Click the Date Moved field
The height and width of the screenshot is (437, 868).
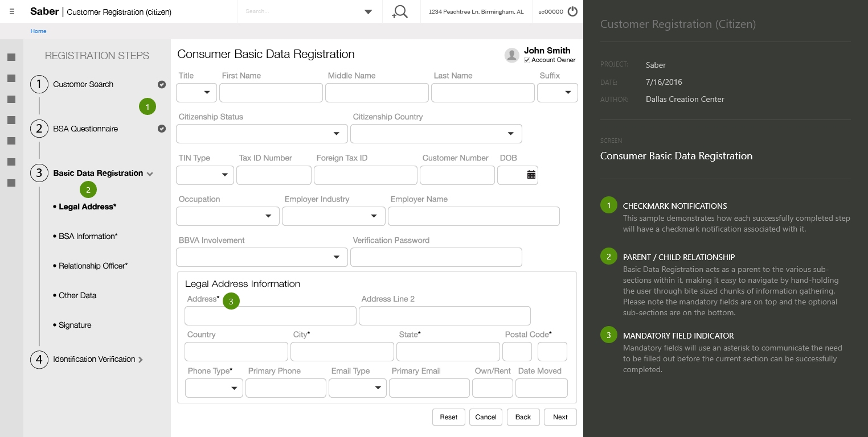(x=542, y=388)
